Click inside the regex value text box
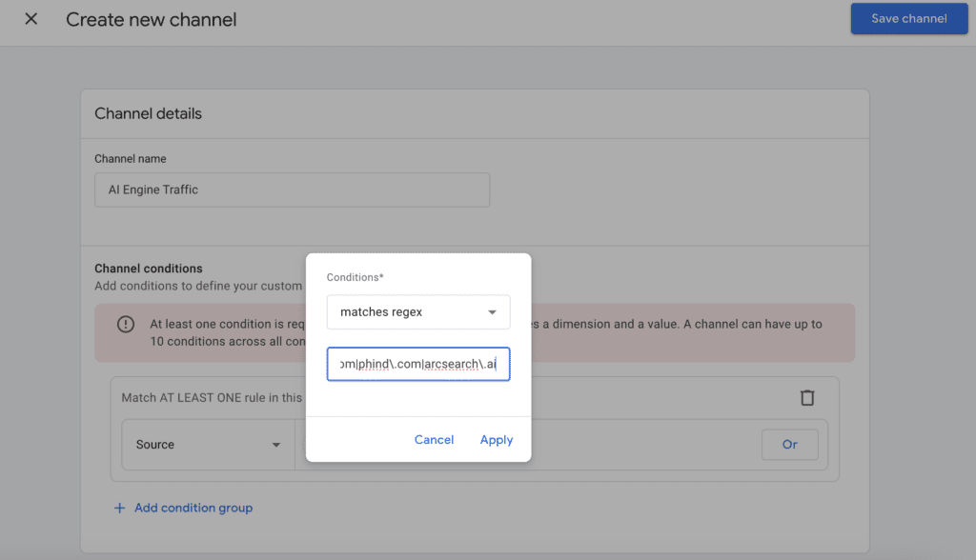Screen dimensions: 976x560 417,364
